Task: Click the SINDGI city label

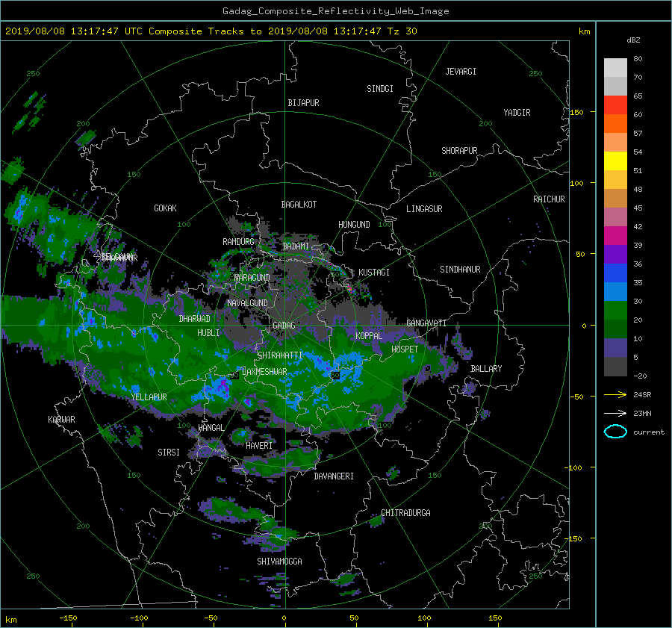Action: click(380, 89)
